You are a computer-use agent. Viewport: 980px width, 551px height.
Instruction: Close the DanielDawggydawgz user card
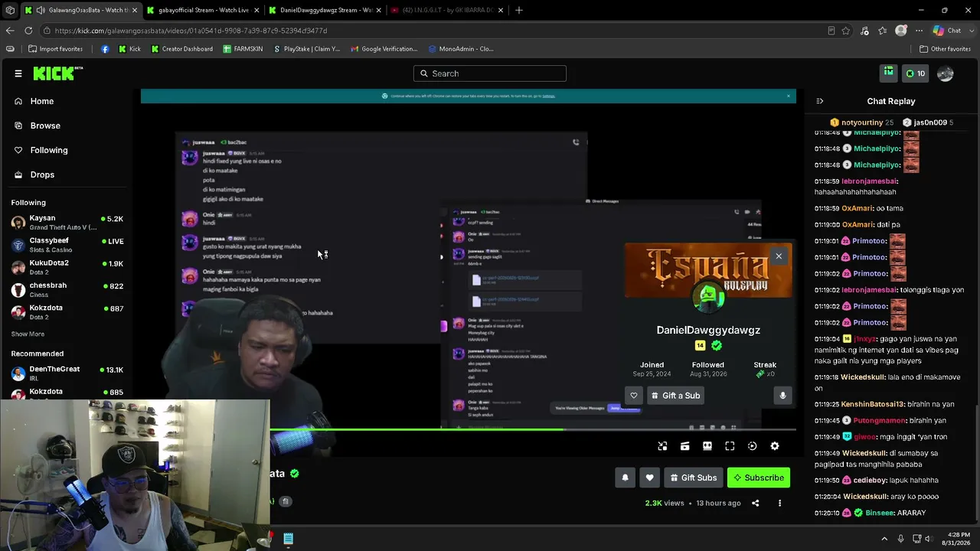coord(779,256)
